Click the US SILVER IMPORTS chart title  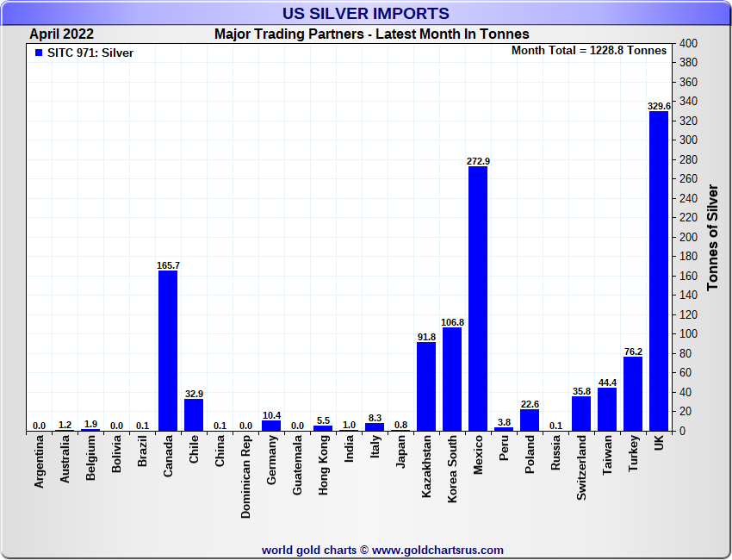coord(366,13)
